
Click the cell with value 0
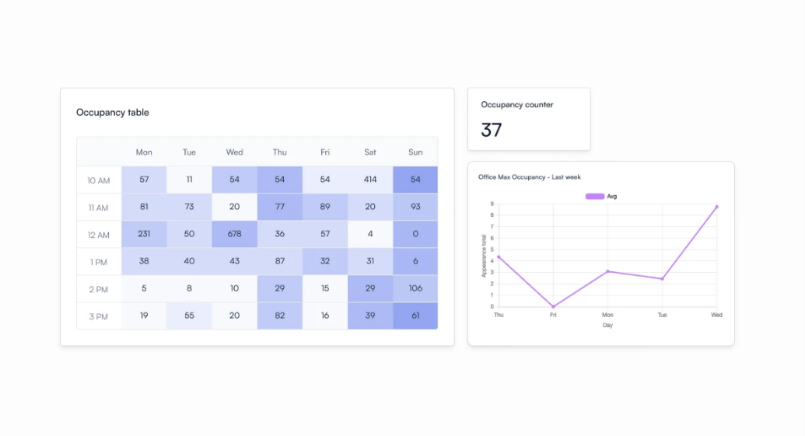coord(415,234)
